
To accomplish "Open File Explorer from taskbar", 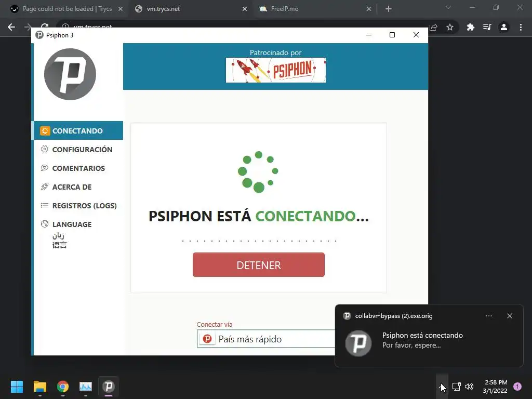I will [x=39, y=387].
